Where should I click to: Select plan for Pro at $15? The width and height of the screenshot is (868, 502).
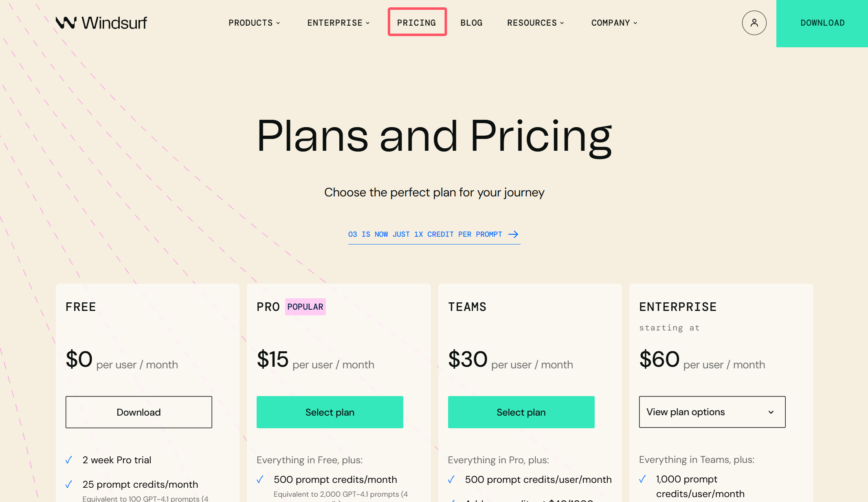[330, 412]
